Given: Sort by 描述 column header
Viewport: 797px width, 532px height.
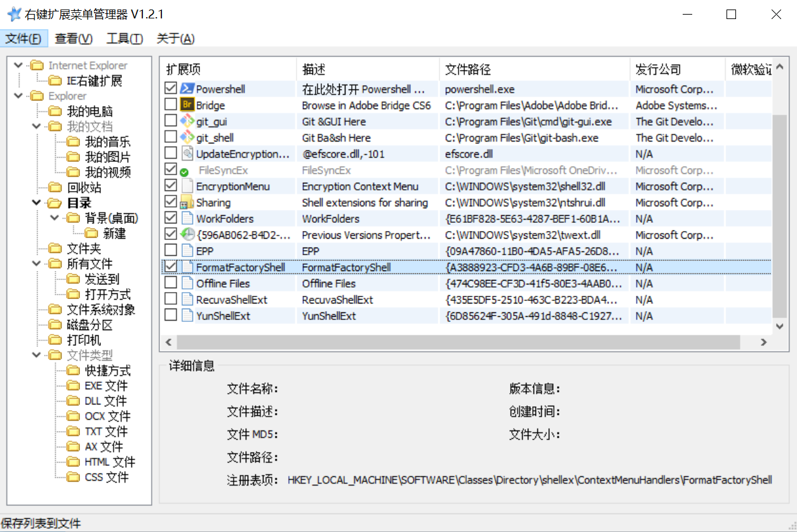Looking at the screenshot, I should tap(368, 69).
